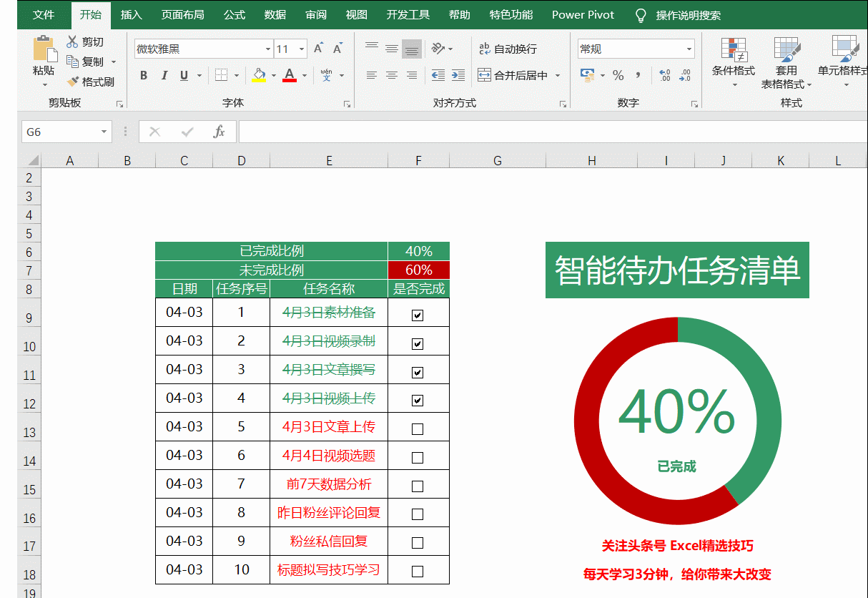
Task: Check the 4月3日文章上传 checkbox
Action: coord(418,429)
